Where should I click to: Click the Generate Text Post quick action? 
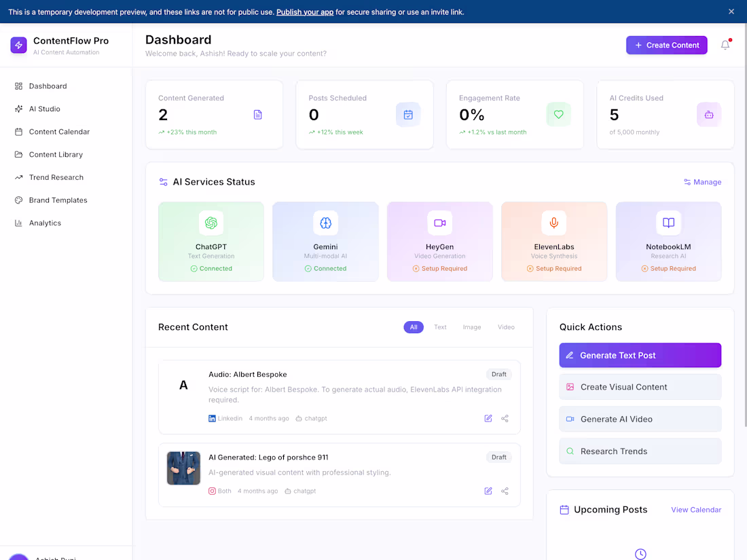[640, 355]
